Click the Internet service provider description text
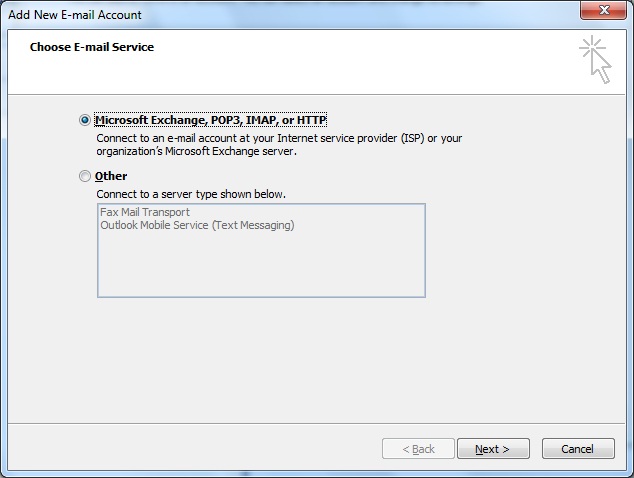This screenshot has width=634, height=478. [279, 144]
